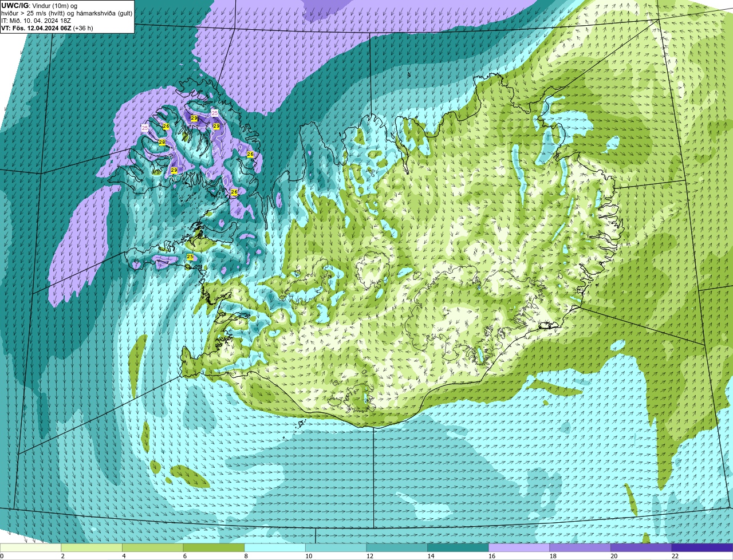Select the light cyan 8–10 legend swatch
733x560 pixels.
(275, 547)
